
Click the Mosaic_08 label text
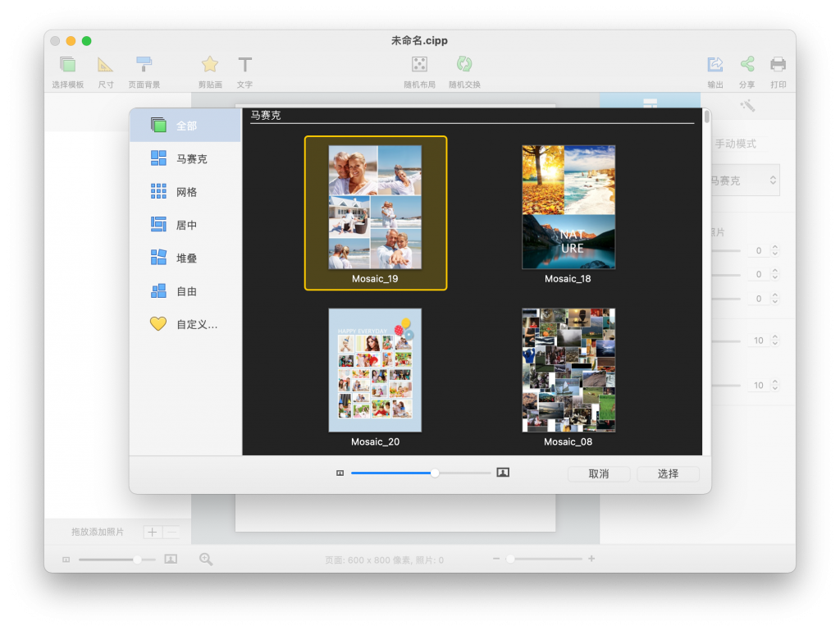(568, 442)
